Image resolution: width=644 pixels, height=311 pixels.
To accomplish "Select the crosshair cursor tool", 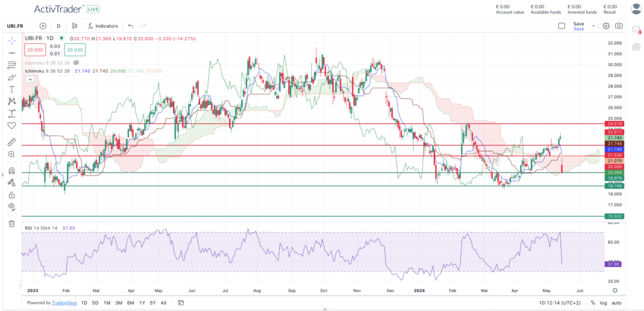I will pos(11,40).
